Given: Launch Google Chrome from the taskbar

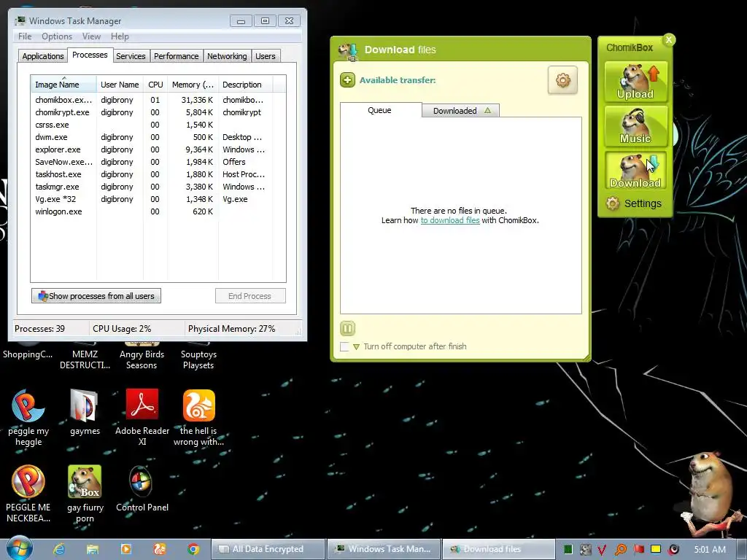Looking at the screenshot, I should pyautogui.click(x=193, y=549).
